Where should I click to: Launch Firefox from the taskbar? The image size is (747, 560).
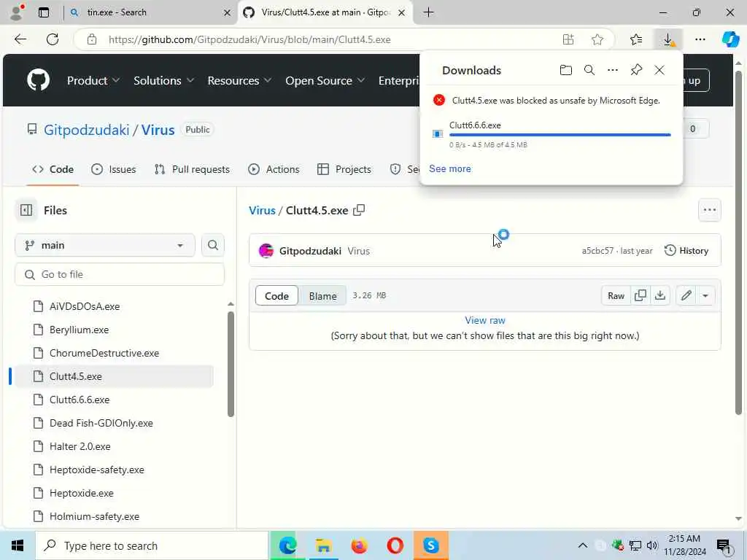(359, 545)
